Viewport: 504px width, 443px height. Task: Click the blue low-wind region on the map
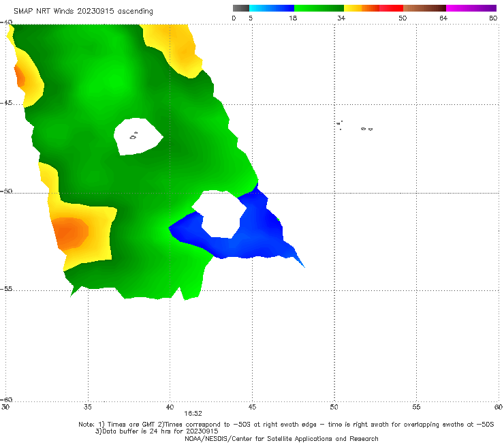click(x=257, y=240)
